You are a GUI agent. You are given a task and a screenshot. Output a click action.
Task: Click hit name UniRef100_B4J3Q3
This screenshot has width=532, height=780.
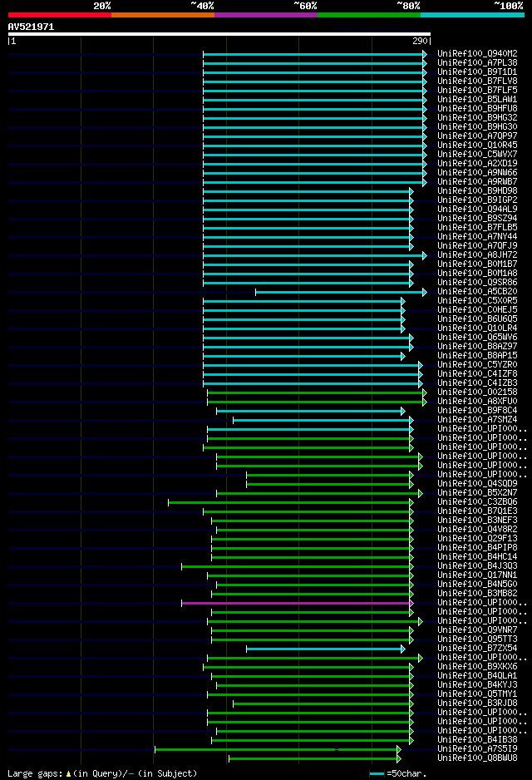click(477, 566)
